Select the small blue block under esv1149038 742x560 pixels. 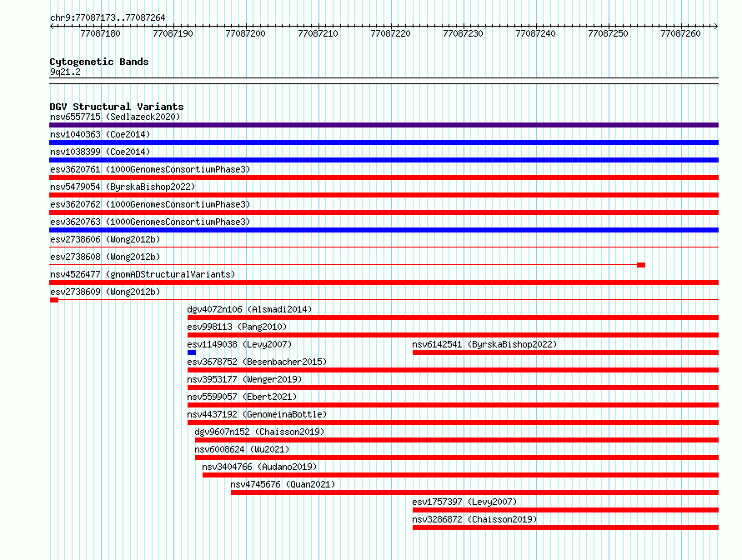click(192, 352)
